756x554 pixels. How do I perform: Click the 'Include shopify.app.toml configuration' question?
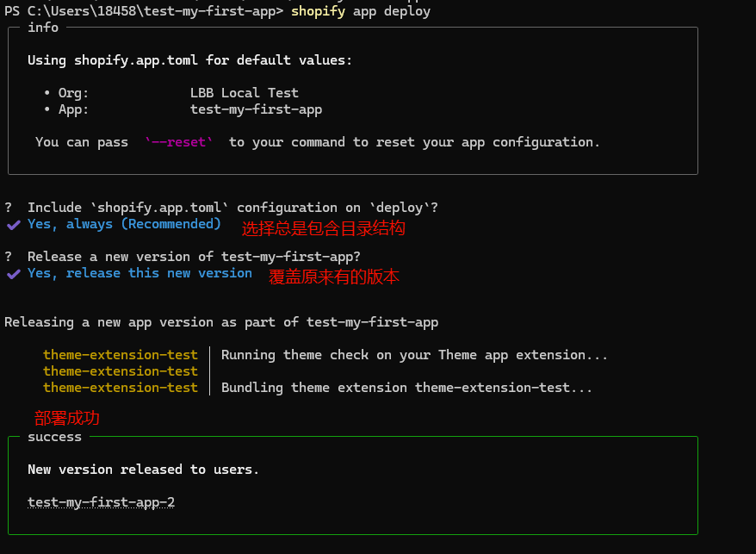232,208
